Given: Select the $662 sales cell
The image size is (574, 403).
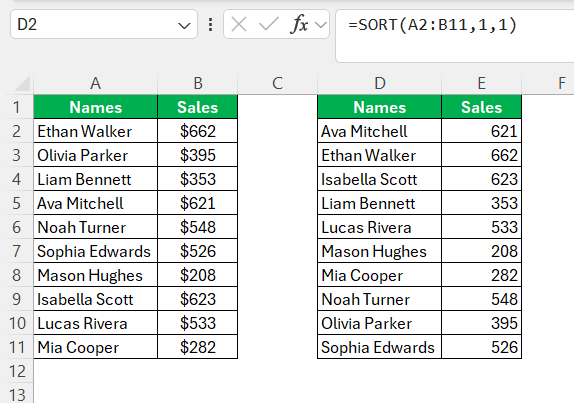Looking at the screenshot, I should pyautogui.click(x=198, y=131).
